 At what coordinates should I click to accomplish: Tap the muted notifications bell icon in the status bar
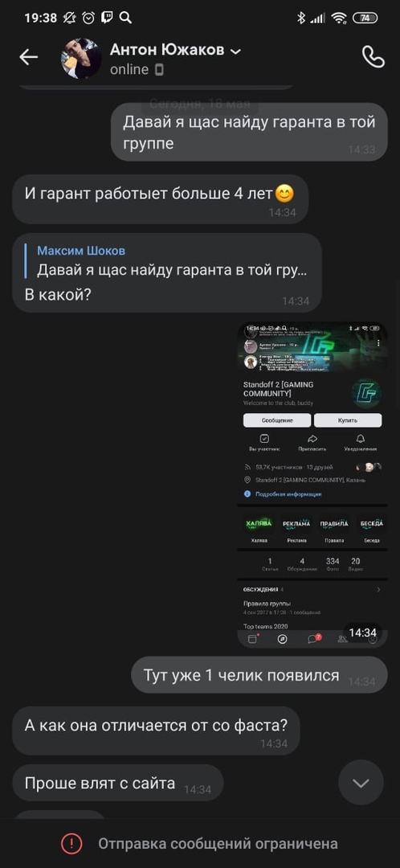click(69, 18)
